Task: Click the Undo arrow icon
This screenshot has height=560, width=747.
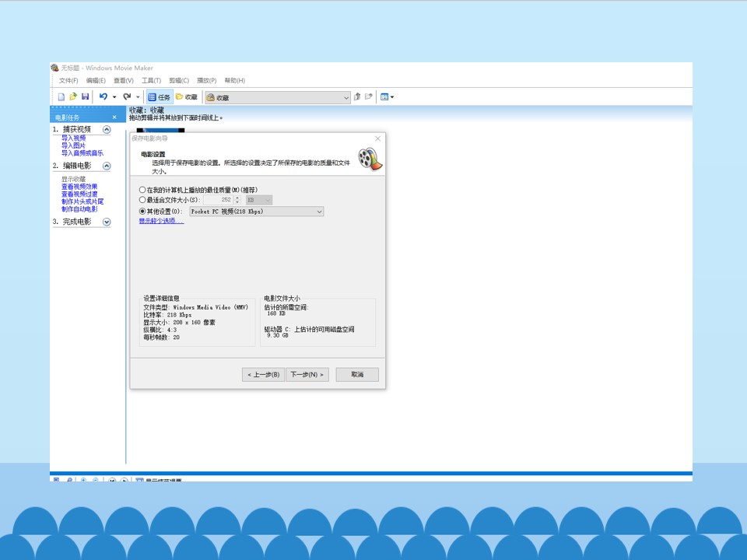Action: point(103,96)
